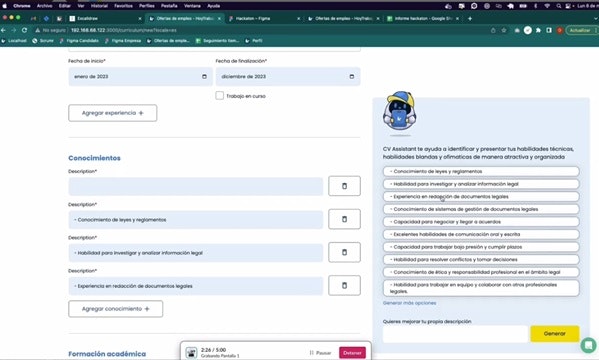Delete the 'Experiencia en redacción' description entry
This screenshot has height=360, width=599.
[344, 285]
